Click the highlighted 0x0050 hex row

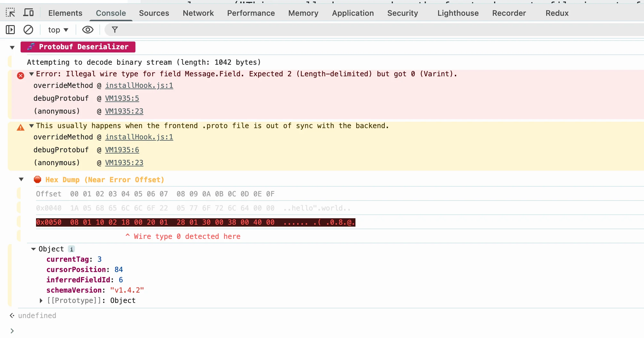click(x=196, y=222)
